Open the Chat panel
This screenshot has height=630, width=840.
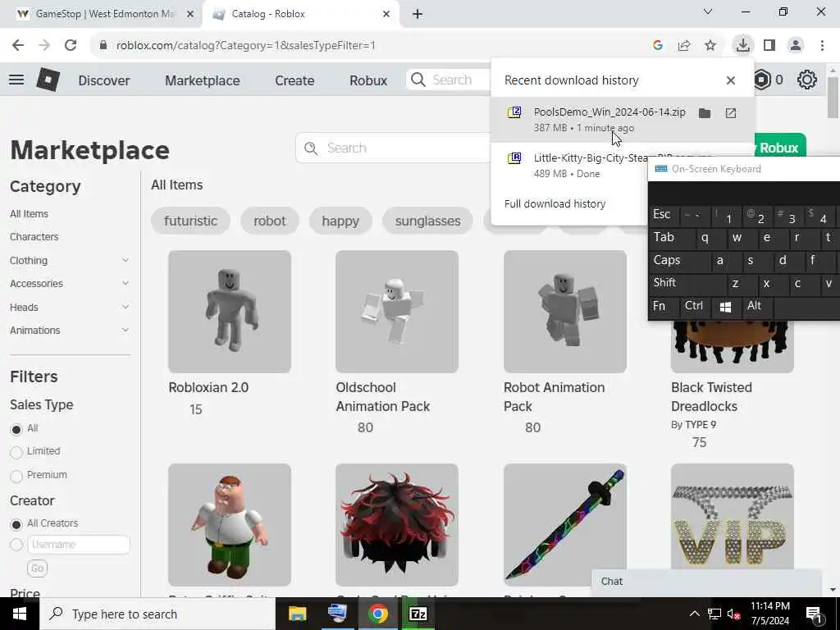(x=706, y=582)
